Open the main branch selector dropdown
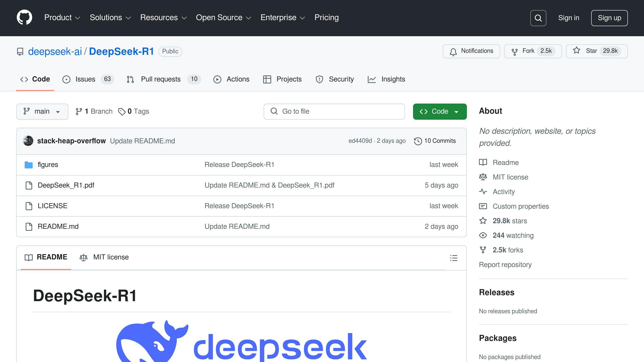The image size is (644, 362). click(x=42, y=111)
